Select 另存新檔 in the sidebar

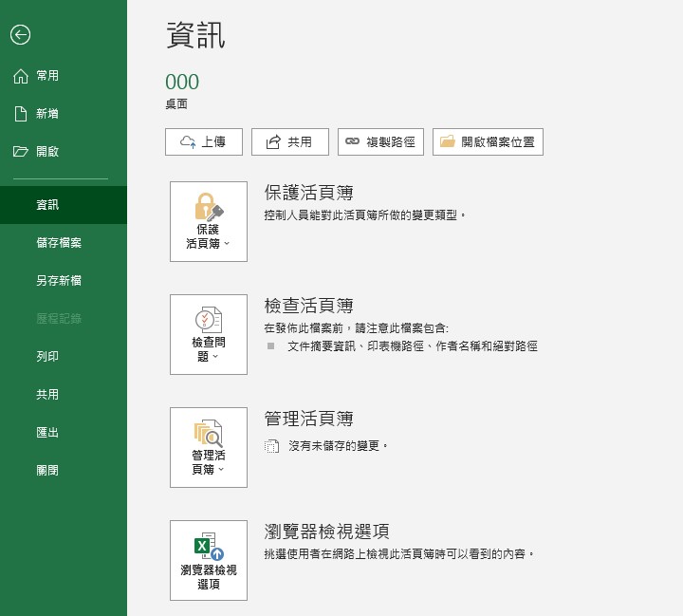[59, 281]
